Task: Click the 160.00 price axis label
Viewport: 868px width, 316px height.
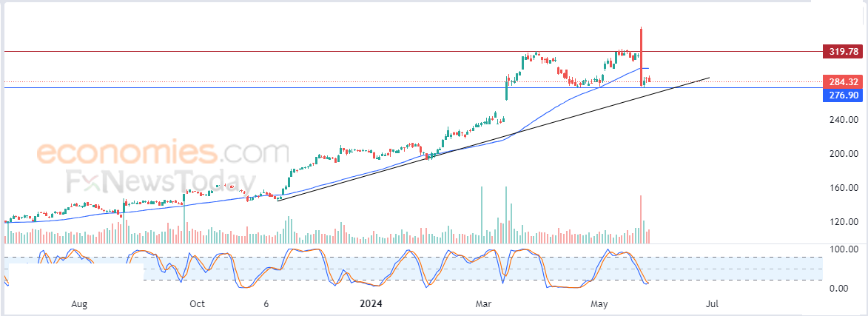Action: click(x=844, y=188)
